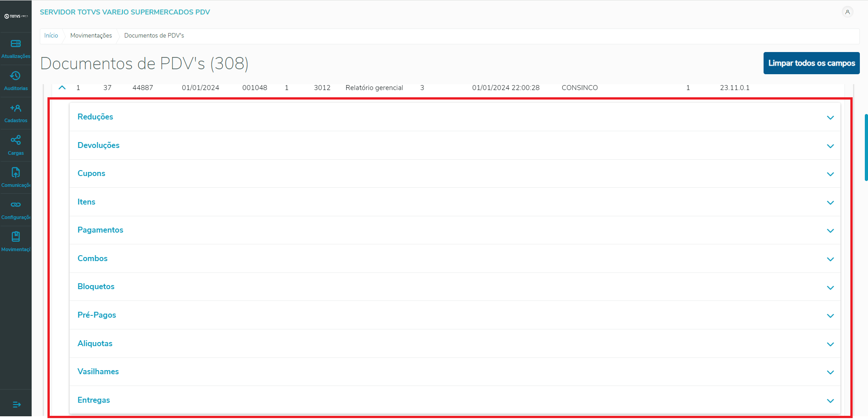The image size is (868, 419).
Task: Click the SERVIDOR TOTVS VAREJO header title
Action: tap(125, 12)
